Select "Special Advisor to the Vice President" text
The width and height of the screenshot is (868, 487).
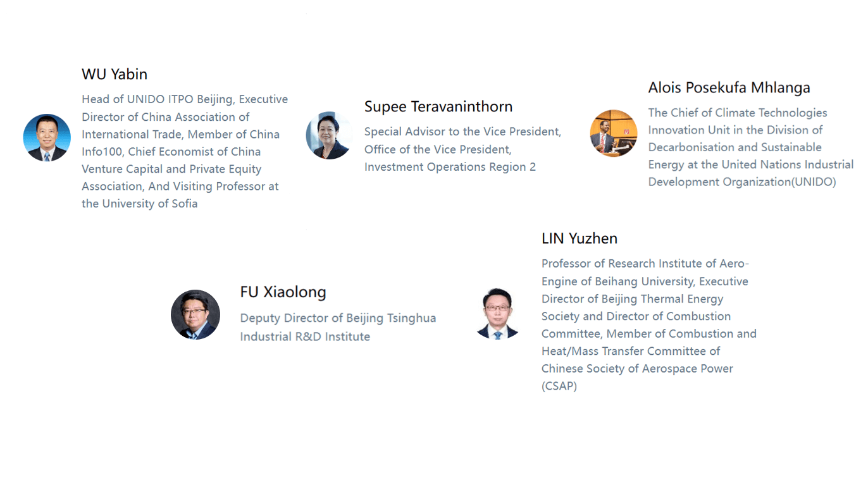click(462, 132)
